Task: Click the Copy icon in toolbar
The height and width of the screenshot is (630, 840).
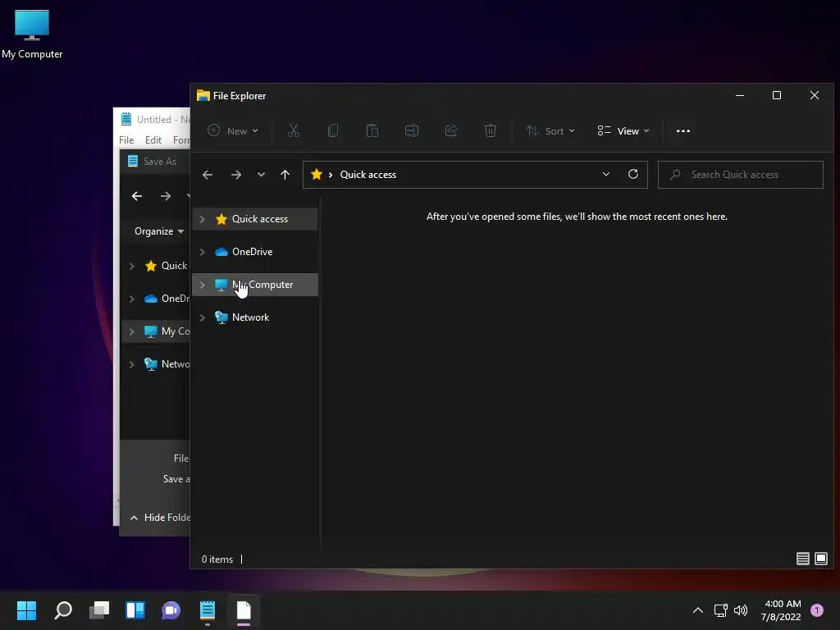Action: (x=333, y=130)
